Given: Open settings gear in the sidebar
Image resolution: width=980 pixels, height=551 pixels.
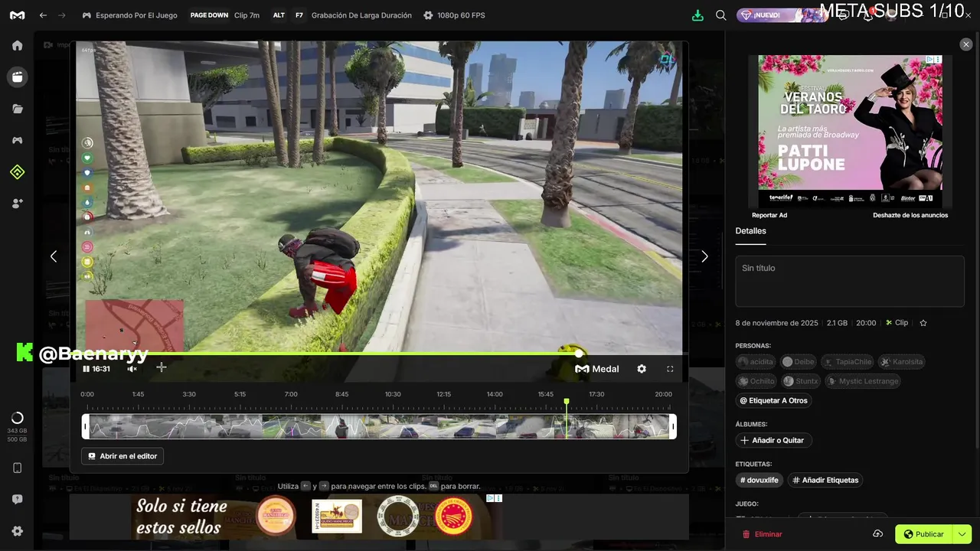Looking at the screenshot, I should 17,531.
